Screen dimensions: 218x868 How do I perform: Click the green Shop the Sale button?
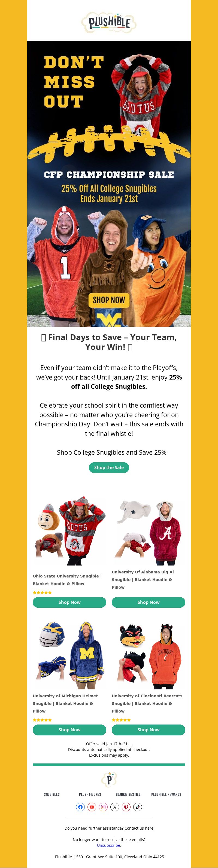pos(109,467)
